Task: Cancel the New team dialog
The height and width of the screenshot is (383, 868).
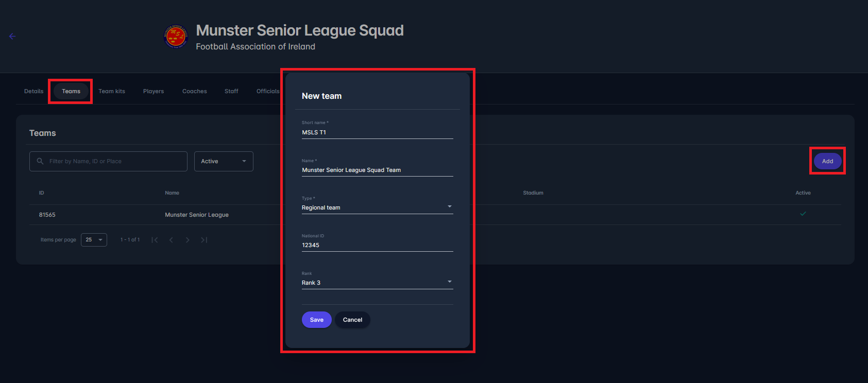Action: pyautogui.click(x=352, y=320)
